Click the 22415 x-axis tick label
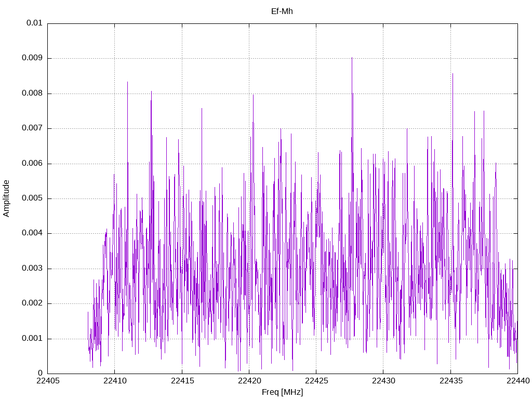This screenshot has height=399, width=532. pyautogui.click(x=182, y=381)
